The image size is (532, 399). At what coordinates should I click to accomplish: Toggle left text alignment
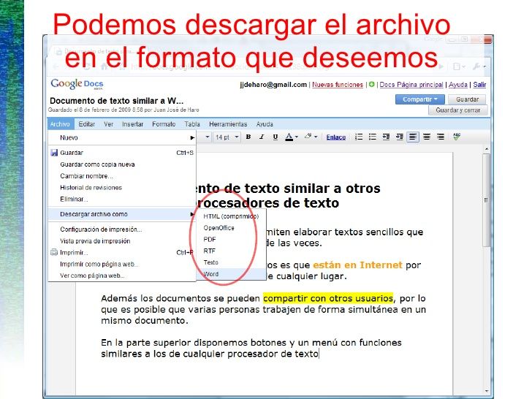(414, 137)
